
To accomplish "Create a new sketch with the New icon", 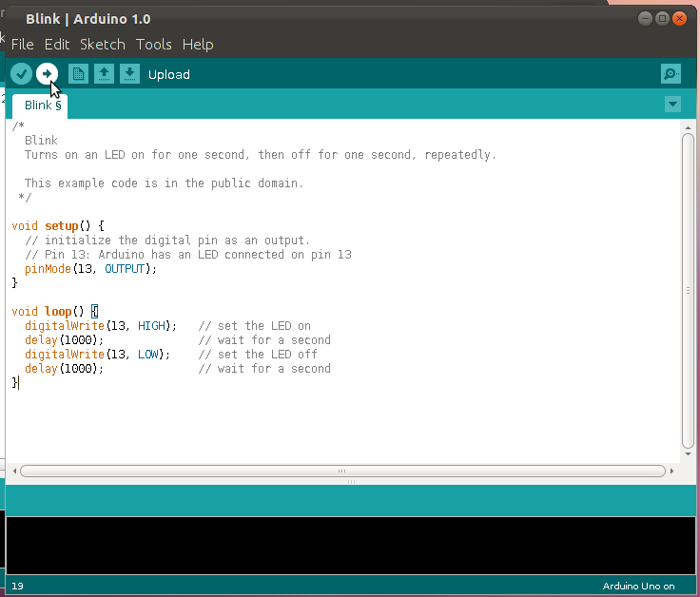I will pos(78,73).
